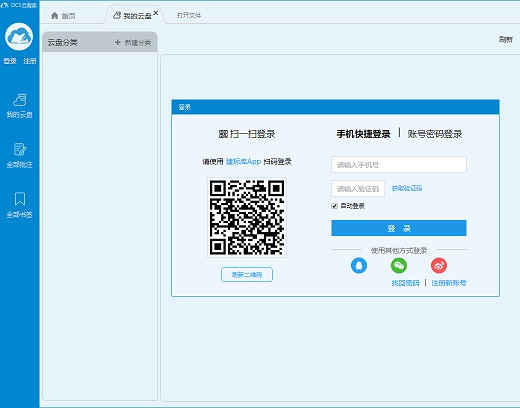Click the get verification code link

tap(407, 188)
